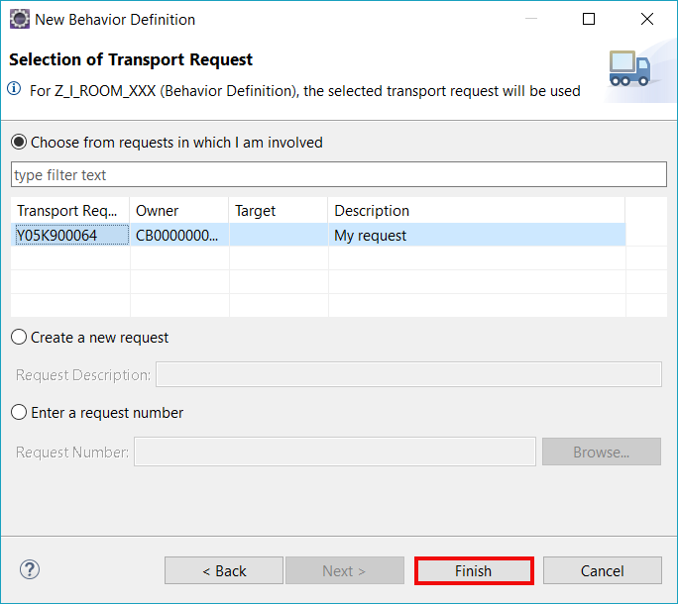
Task: Click owner cell CB0000000...
Action: [179, 235]
